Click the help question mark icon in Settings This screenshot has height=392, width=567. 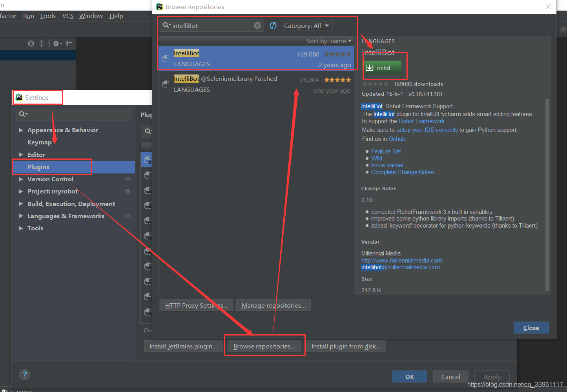click(24, 374)
